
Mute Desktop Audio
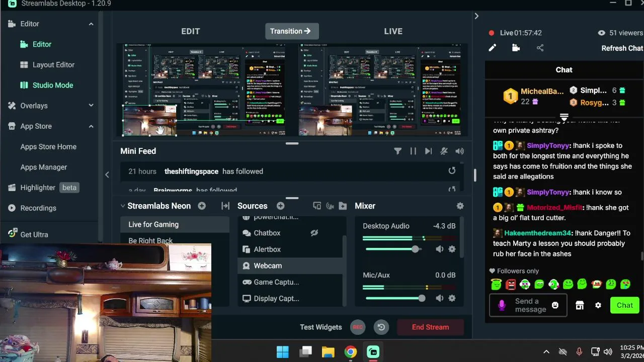(x=439, y=249)
